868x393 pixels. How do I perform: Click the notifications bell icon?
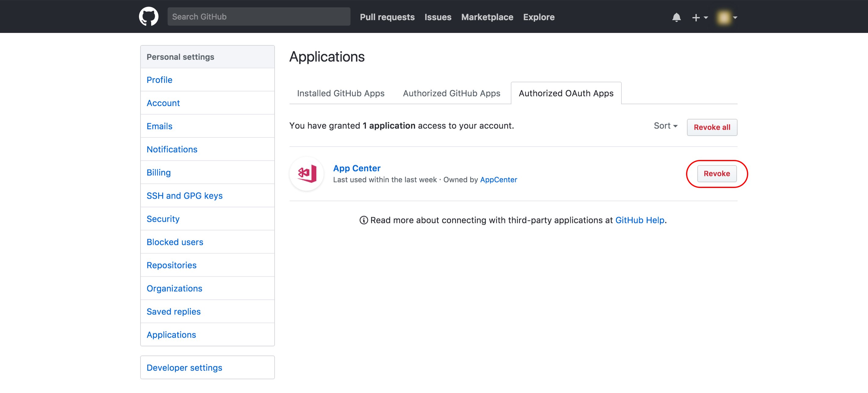click(x=676, y=17)
